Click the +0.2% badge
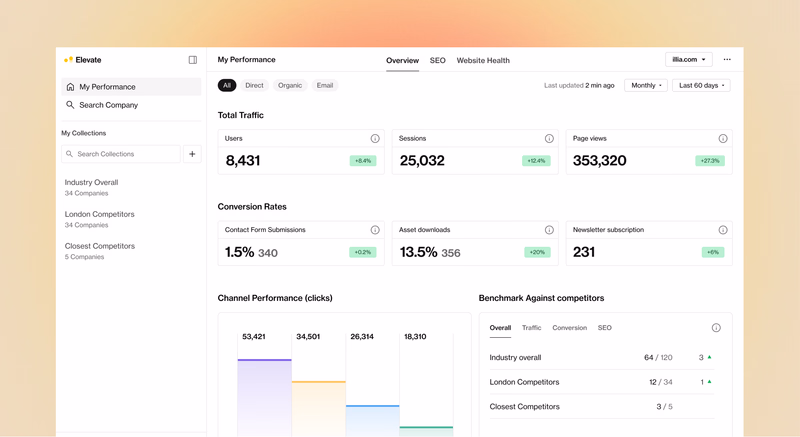This screenshot has width=800, height=437. tap(363, 252)
